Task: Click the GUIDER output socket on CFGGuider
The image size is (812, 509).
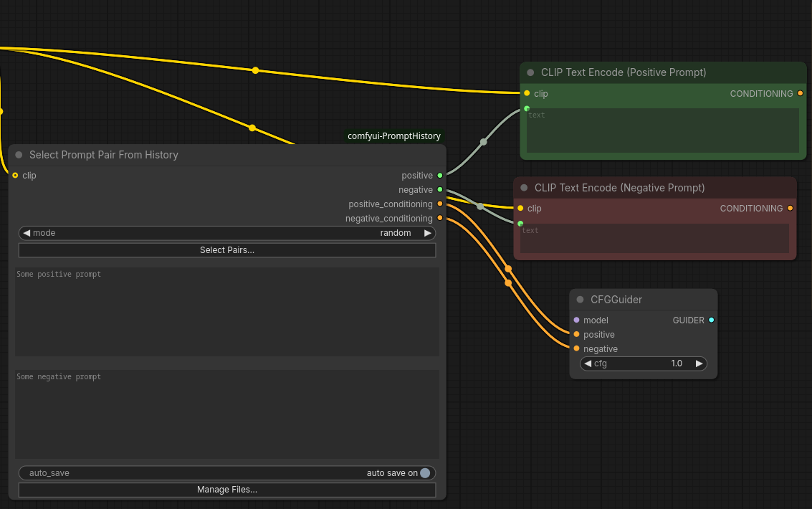Action: (x=712, y=320)
